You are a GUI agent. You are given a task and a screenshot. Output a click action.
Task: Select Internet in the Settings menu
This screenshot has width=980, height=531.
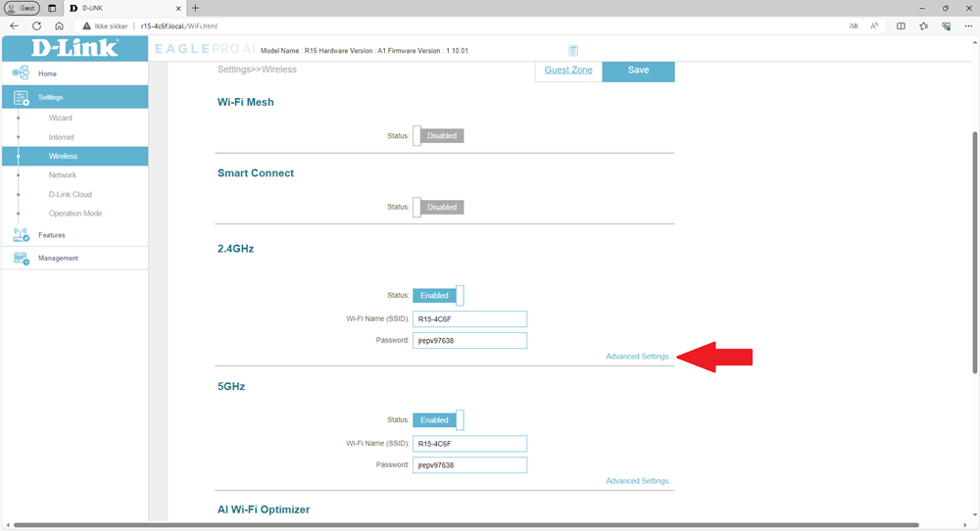[x=61, y=137]
